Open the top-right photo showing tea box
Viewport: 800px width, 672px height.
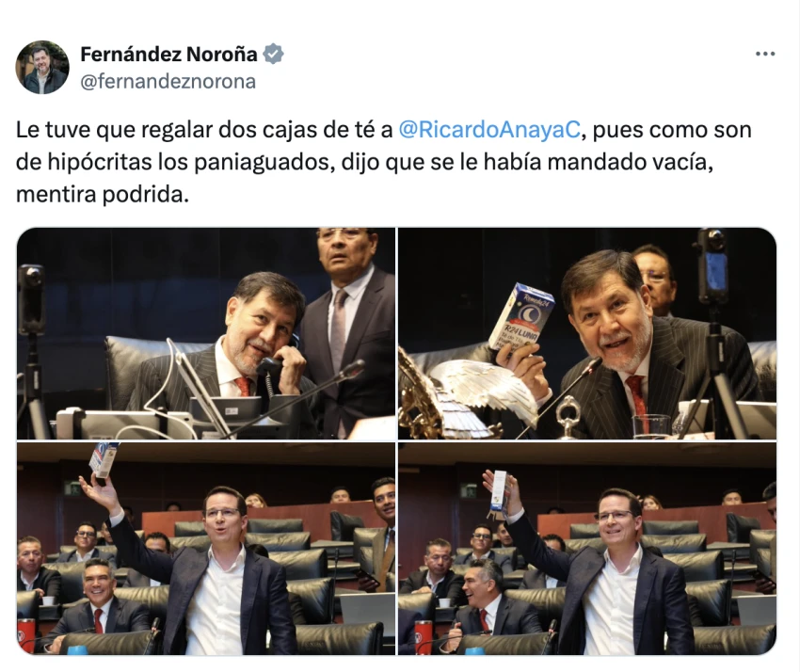587,333
